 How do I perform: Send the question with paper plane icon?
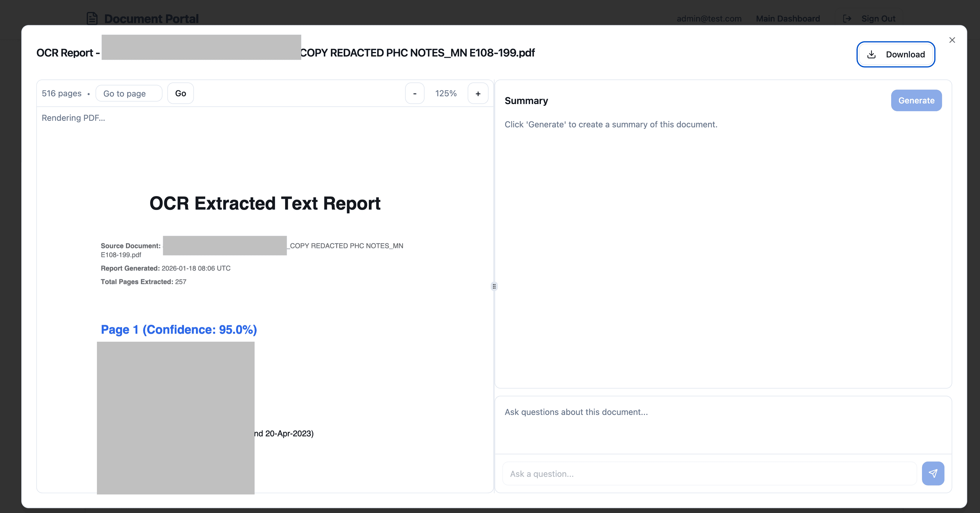click(933, 474)
